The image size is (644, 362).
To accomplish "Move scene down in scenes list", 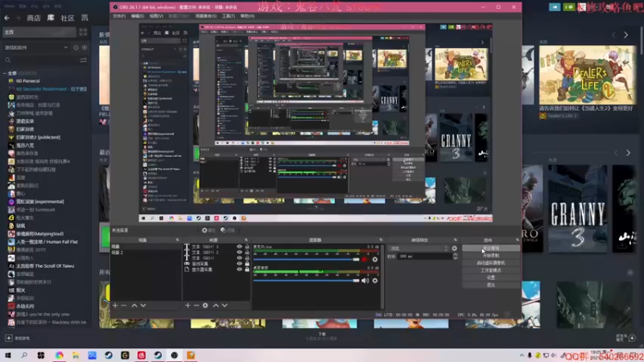I will (143, 306).
